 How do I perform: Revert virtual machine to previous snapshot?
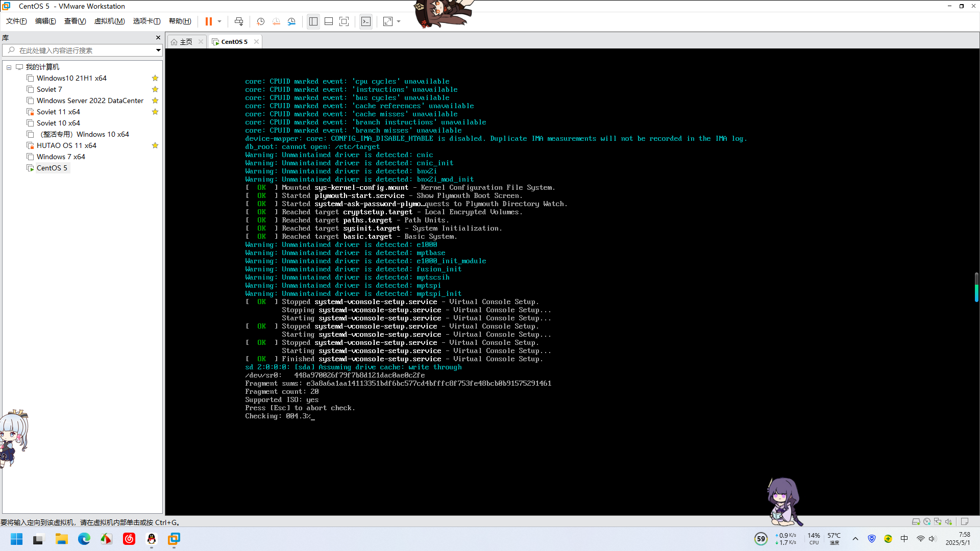point(276,21)
